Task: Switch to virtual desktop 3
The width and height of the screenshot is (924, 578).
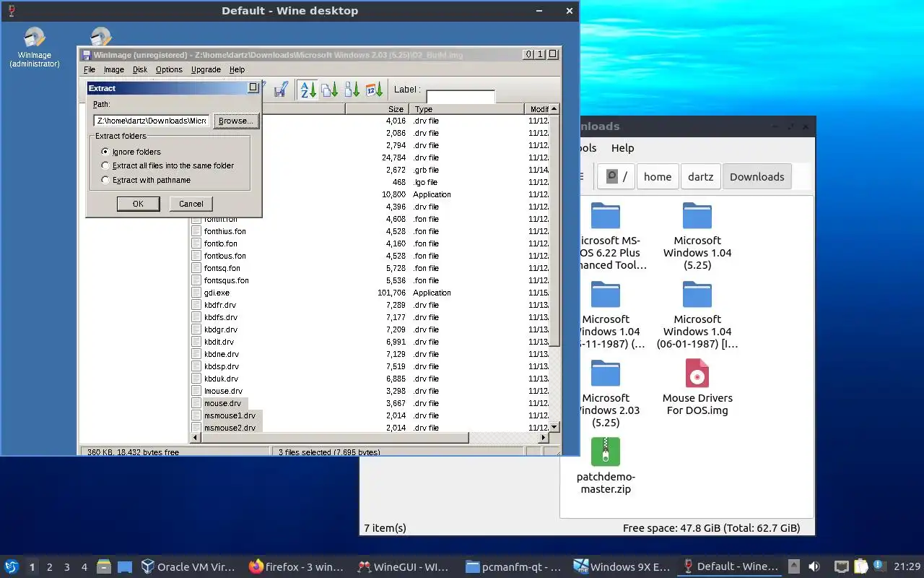Action: (67, 567)
